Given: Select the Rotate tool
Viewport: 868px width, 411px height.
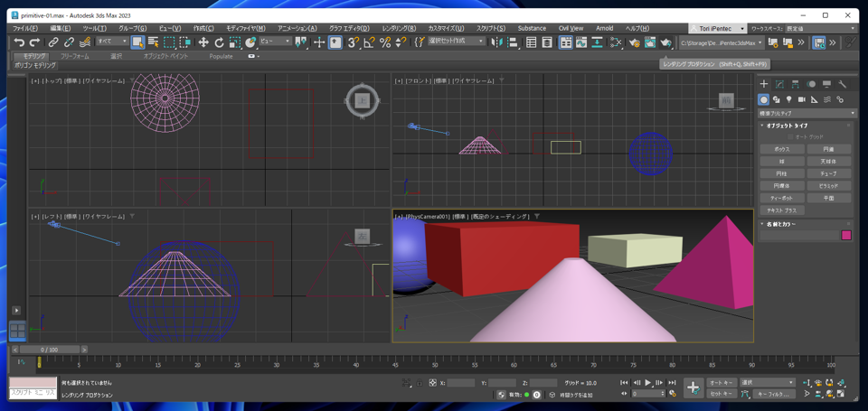Looking at the screenshot, I should [219, 42].
